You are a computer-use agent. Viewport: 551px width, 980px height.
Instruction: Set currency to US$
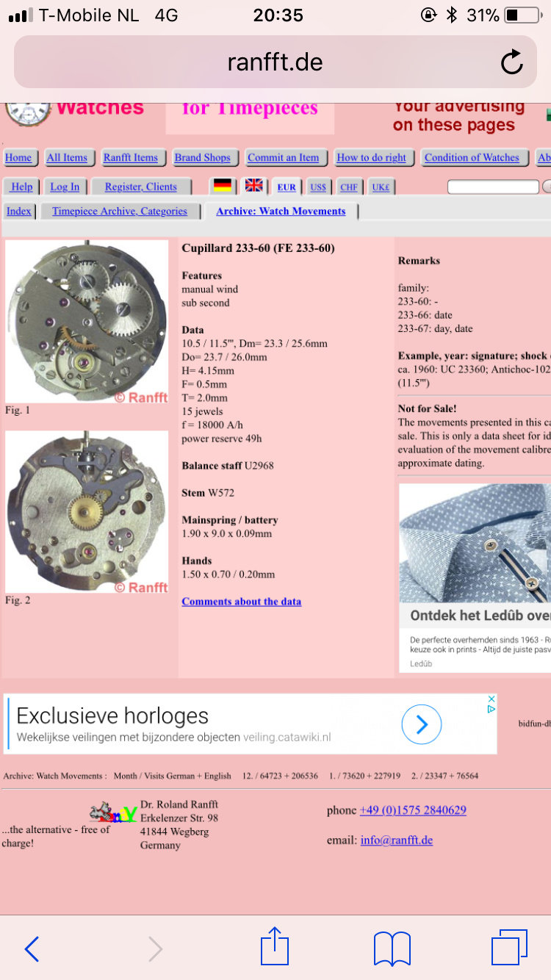[318, 187]
